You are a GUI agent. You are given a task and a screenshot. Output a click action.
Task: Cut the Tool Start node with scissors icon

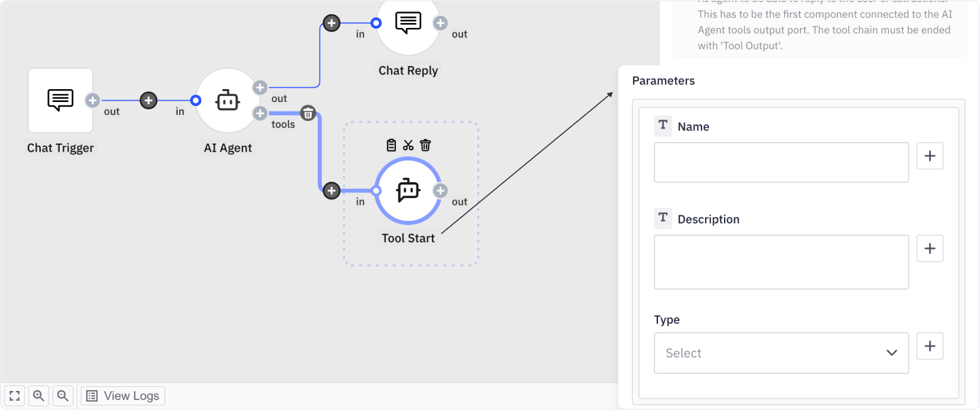point(408,145)
